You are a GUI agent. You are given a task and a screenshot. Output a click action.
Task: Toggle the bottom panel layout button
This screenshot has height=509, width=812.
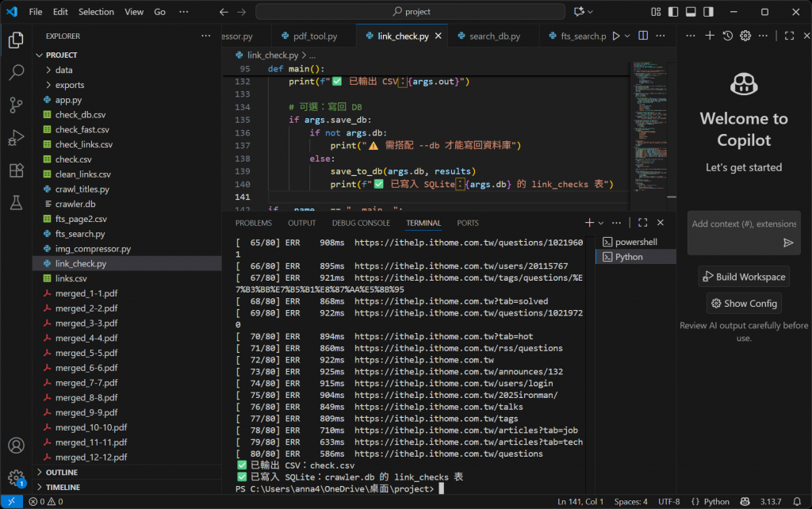tap(691, 12)
